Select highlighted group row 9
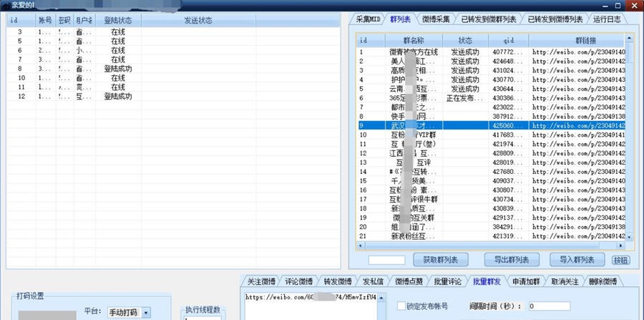644x320 pixels. point(491,126)
